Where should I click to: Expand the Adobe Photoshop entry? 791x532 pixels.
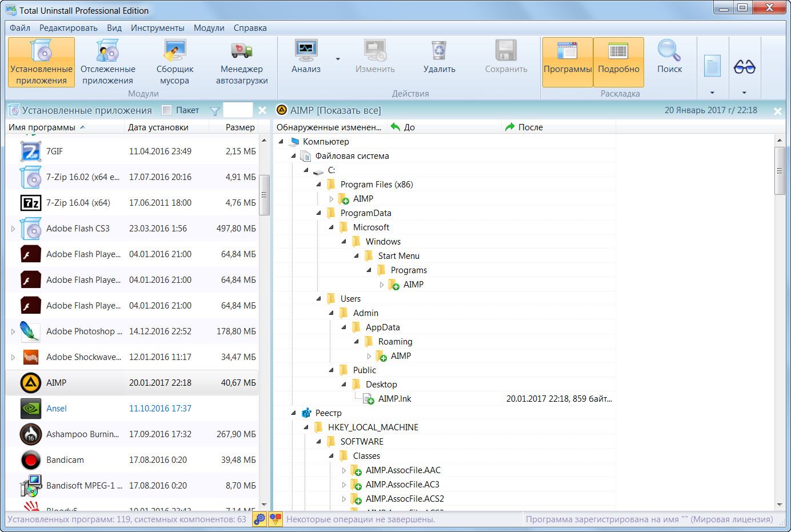pyautogui.click(x=13, y=331)
